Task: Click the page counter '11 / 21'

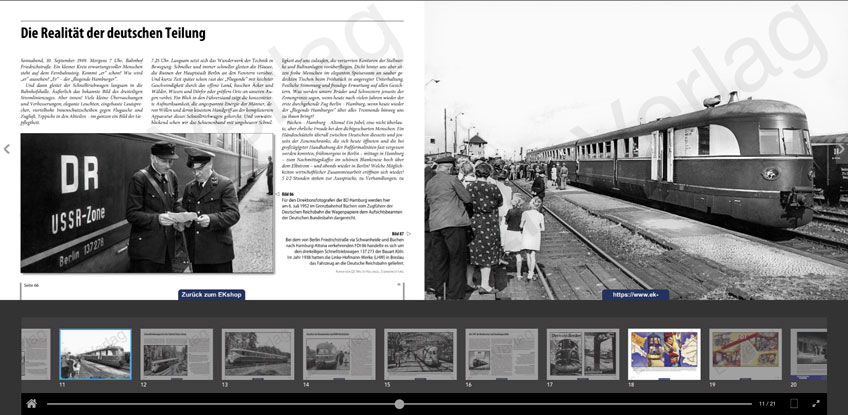Action: (767, 404)
